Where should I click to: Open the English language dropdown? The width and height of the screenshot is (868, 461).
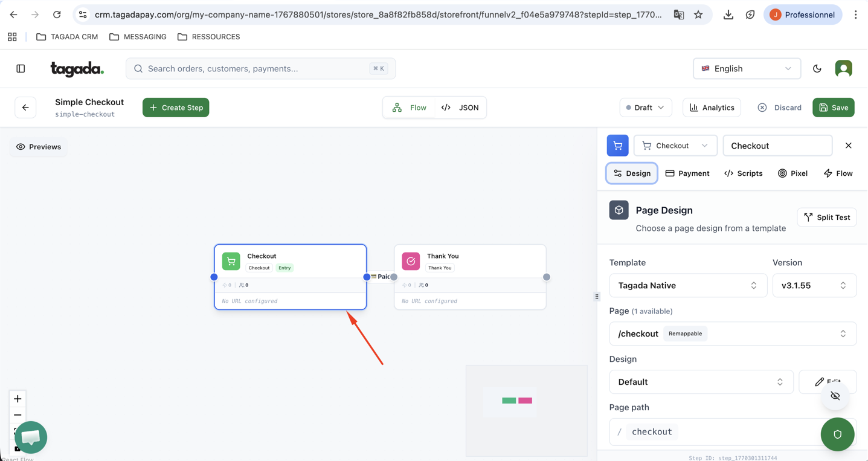point(747,69)
